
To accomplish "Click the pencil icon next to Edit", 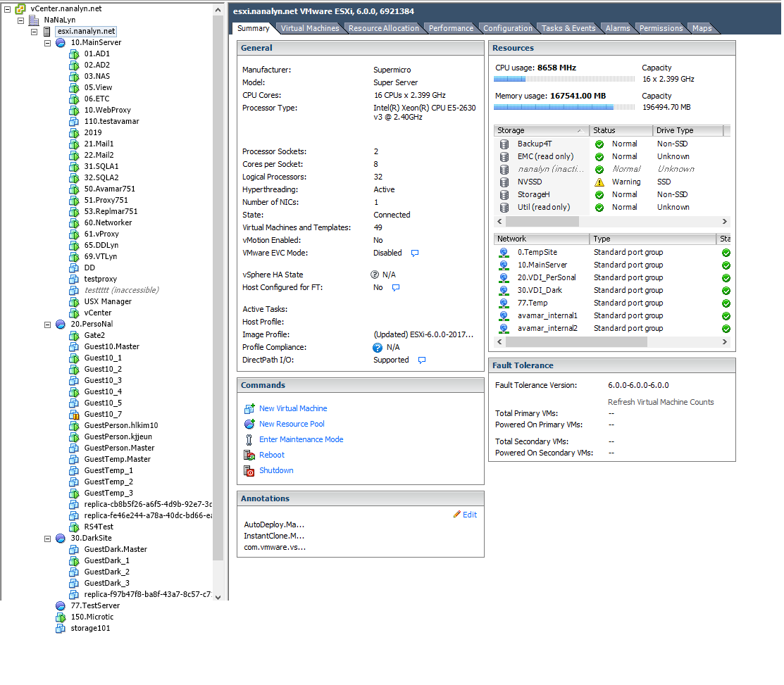I will (x=456, y=515).
